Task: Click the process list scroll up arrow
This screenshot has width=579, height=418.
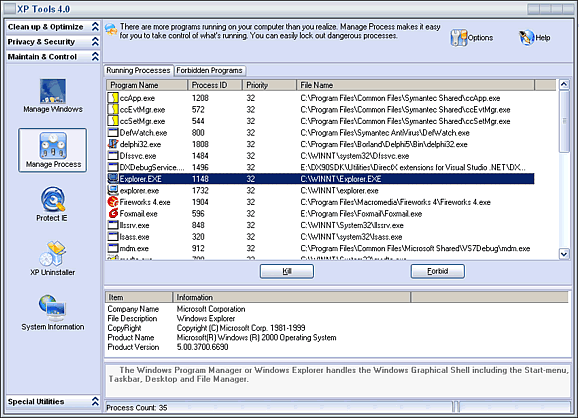Action: [564, 85]
